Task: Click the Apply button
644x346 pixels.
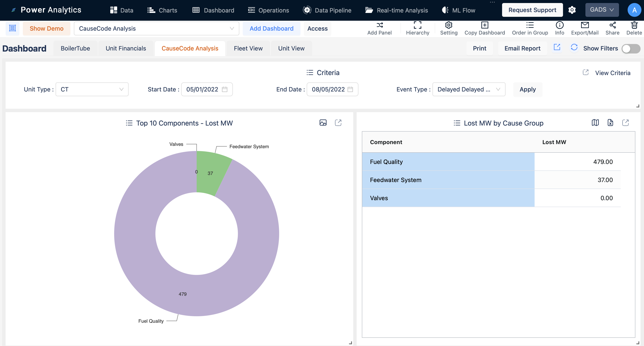Action: [x=527, y=89]
